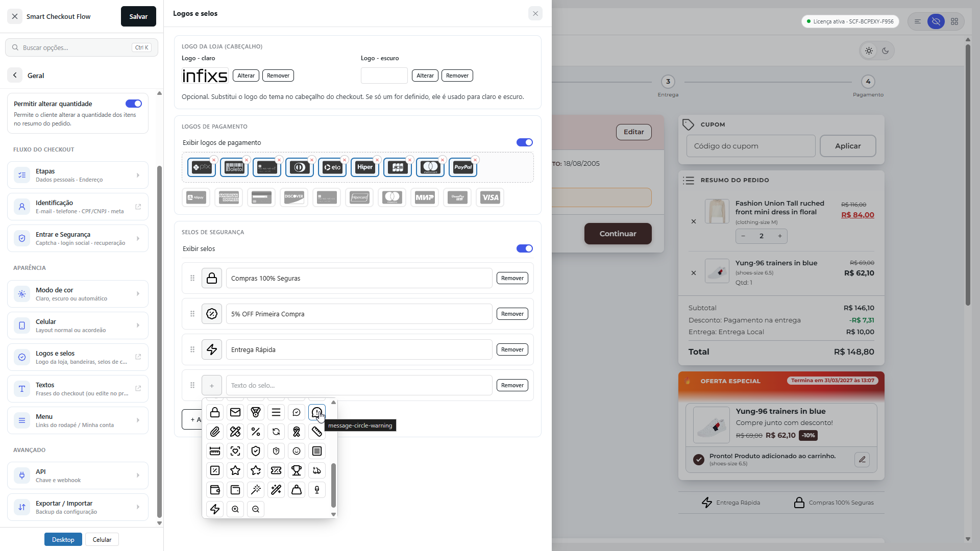Remove the Entrega Rápida seal
980x551 pixels.
pyautogui.click(x=512, y=349)
